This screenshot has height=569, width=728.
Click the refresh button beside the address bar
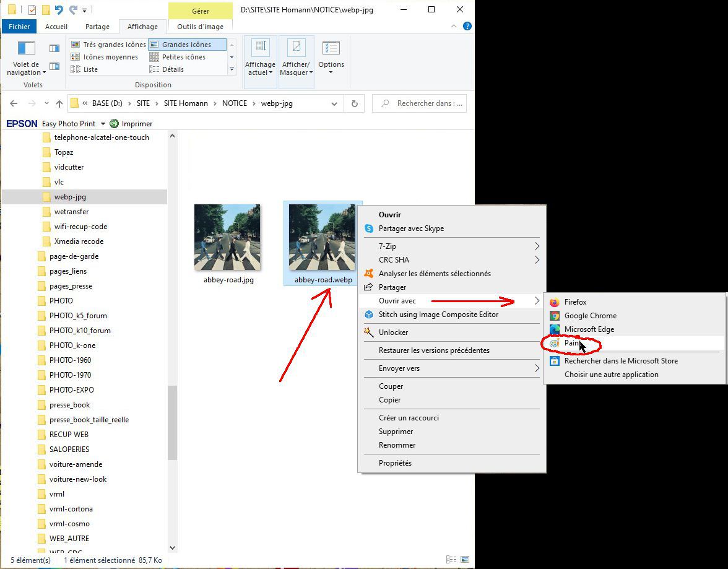354,103
